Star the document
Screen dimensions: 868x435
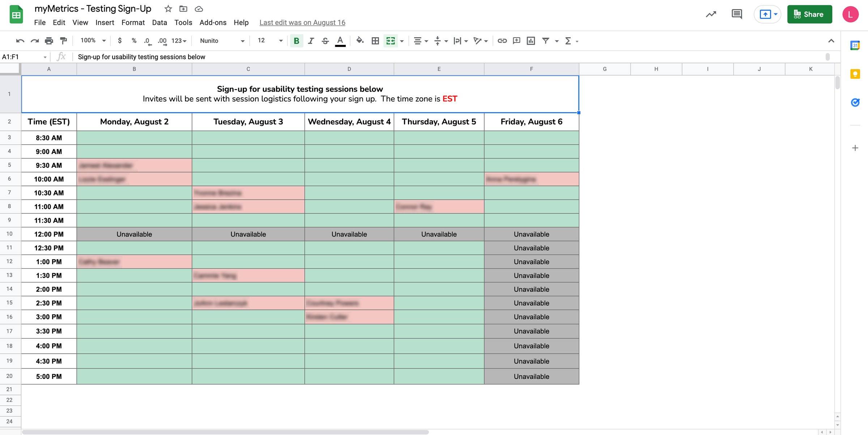tap(168, 9)
